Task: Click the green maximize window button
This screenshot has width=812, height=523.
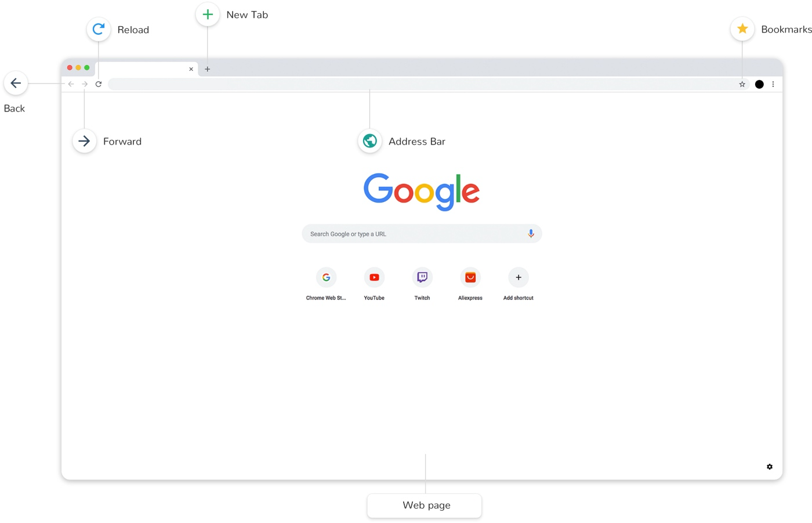Action: coord(87,68)
